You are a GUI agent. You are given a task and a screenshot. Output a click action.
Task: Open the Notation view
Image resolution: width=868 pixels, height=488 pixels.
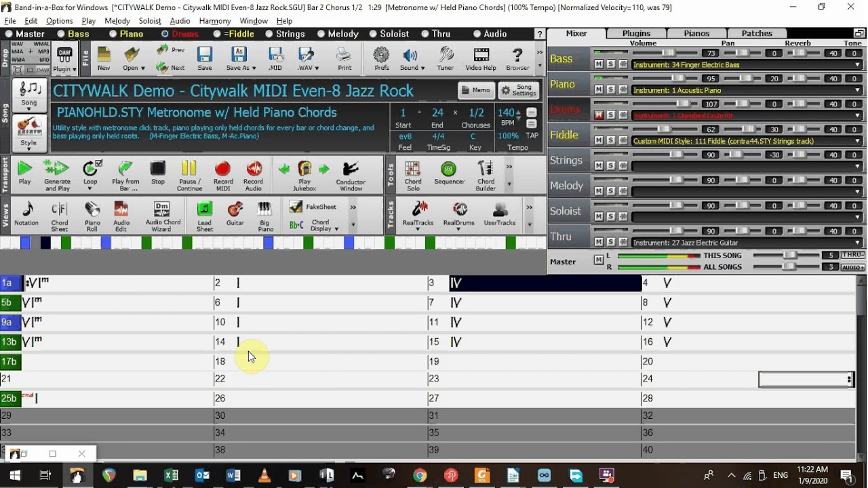[x=26, y=213]
